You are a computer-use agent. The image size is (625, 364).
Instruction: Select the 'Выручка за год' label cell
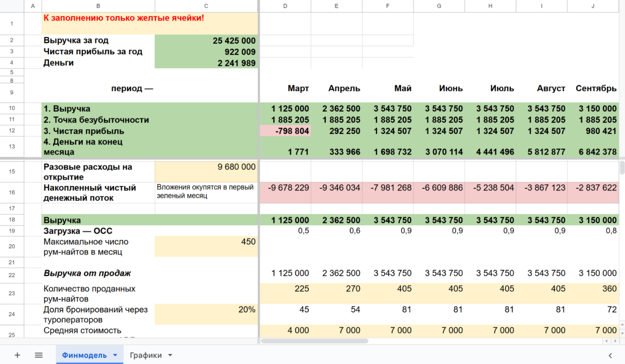click(98, 40)
